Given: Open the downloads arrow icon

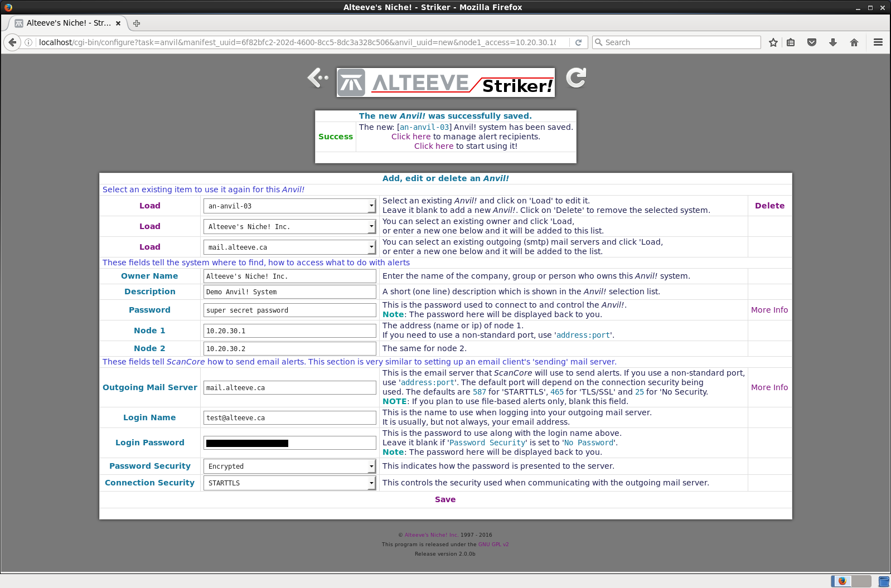Looking at the screenshot, I should click(x=833, y=42).
